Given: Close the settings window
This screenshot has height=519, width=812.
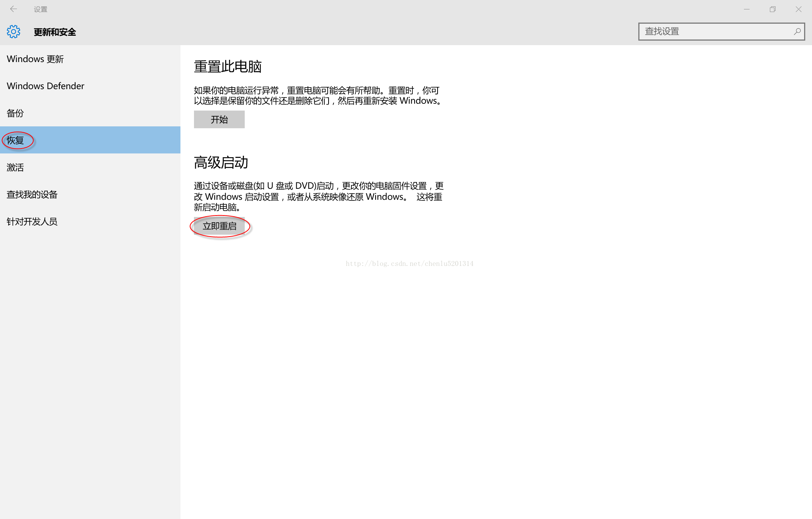Looking at the screenshot, I should point(798,9).
